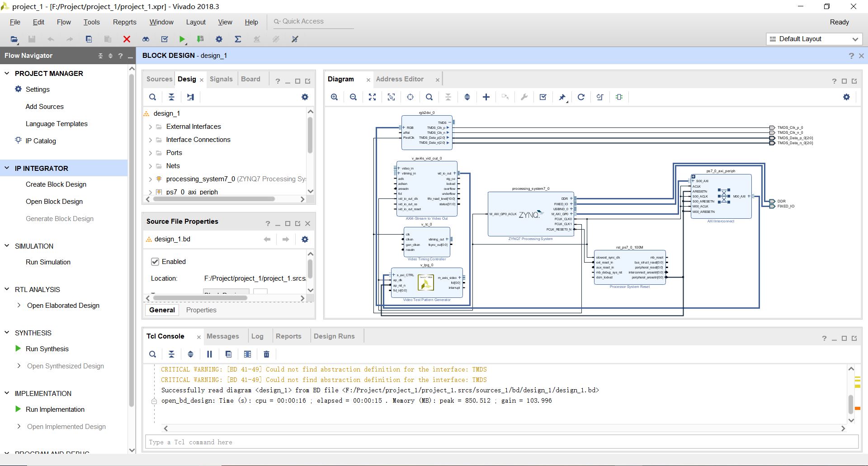Viewport: 868px width, 466px height.
Task: Click the trash Clear icon in Tcl Console
Action: coord(266,354)
